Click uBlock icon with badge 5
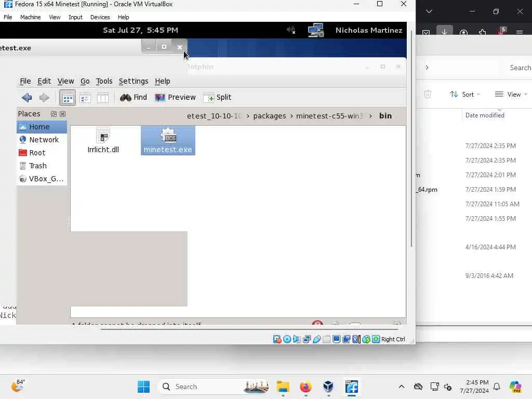Screen dimensions: 532x399 (x=502, y=31)
